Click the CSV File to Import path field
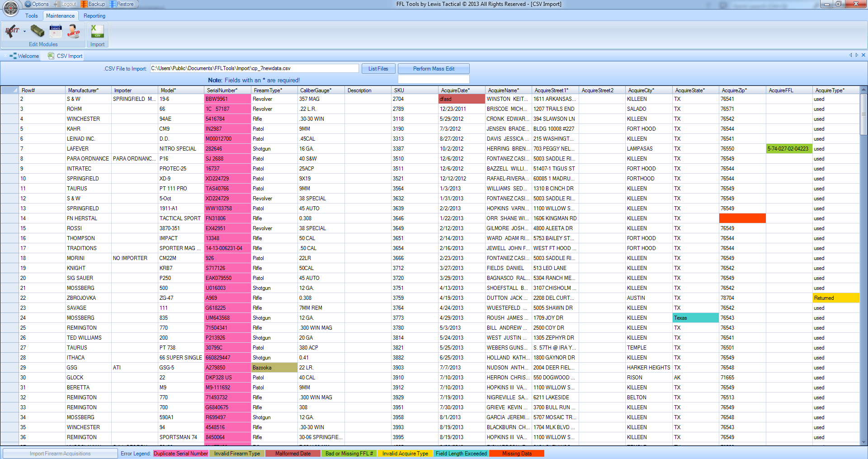This screenshot has height=459, width=868. pos(255,68)
